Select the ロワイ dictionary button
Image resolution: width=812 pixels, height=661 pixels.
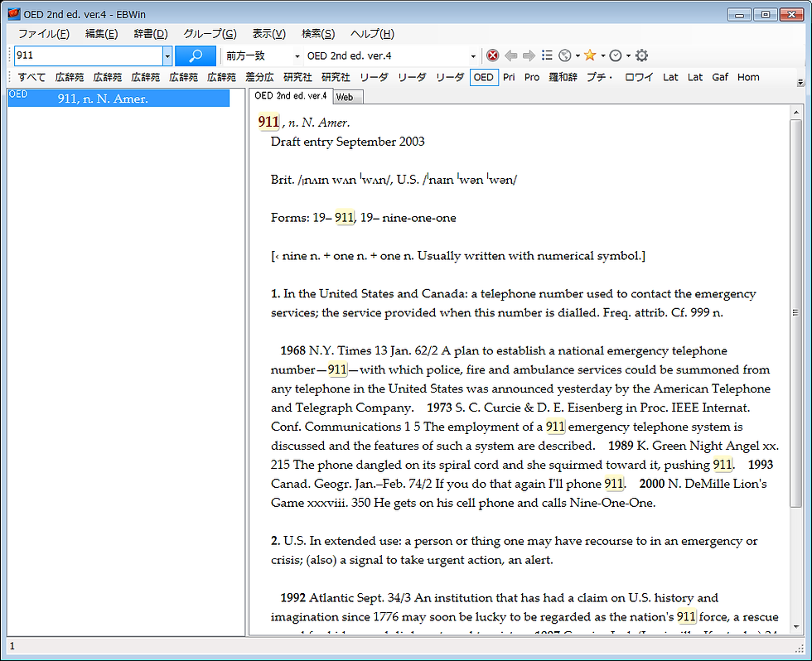coord(639,77)
